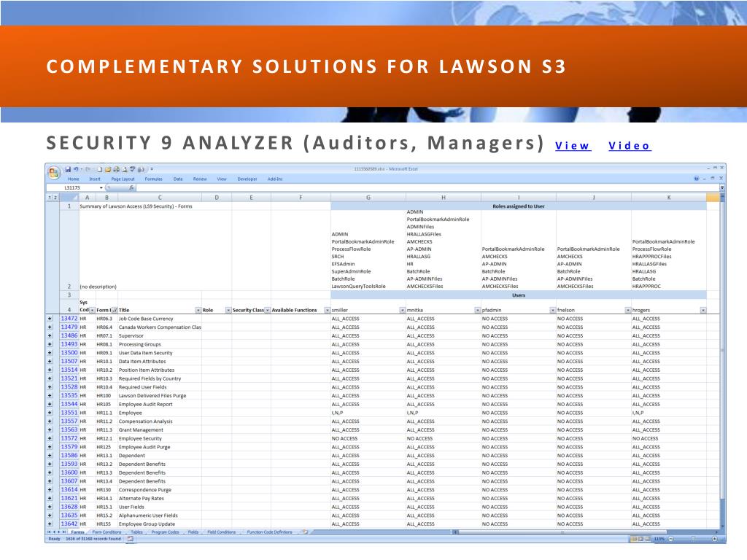Open the Name Box dropdown arrow
This screenshot has width=747, height=560.
(x=101, y=187)
